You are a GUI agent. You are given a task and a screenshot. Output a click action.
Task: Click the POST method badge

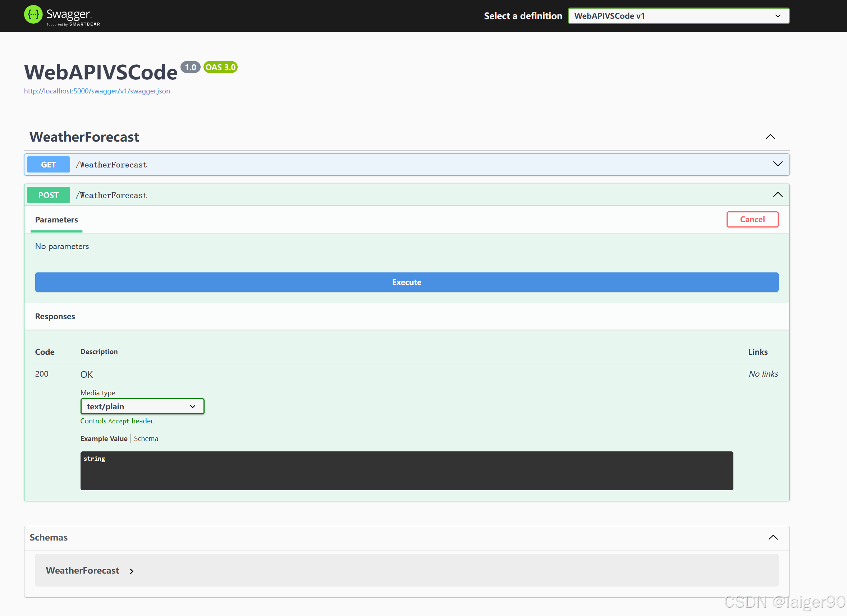(48, 195)
